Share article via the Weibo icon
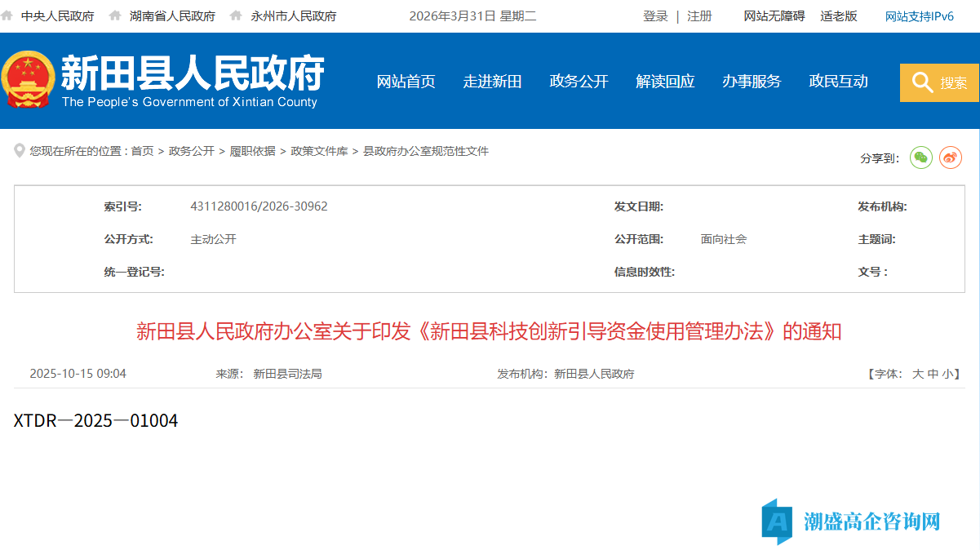 [x=950, y=157]
